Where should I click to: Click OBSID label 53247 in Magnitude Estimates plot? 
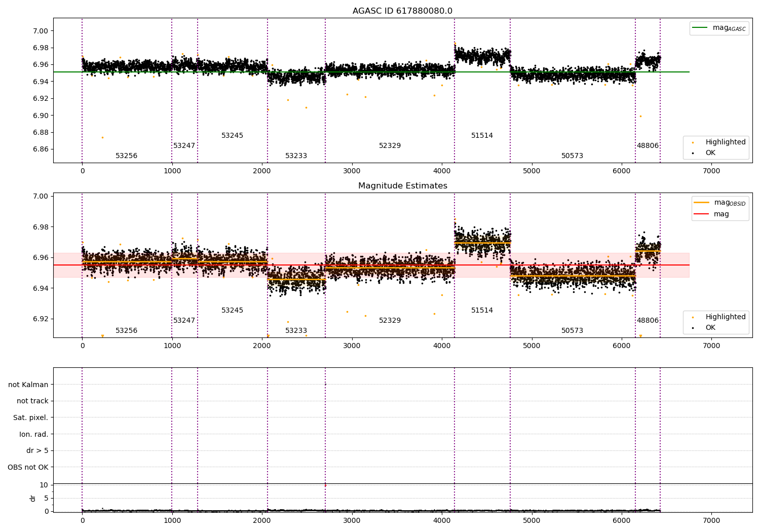184,321
